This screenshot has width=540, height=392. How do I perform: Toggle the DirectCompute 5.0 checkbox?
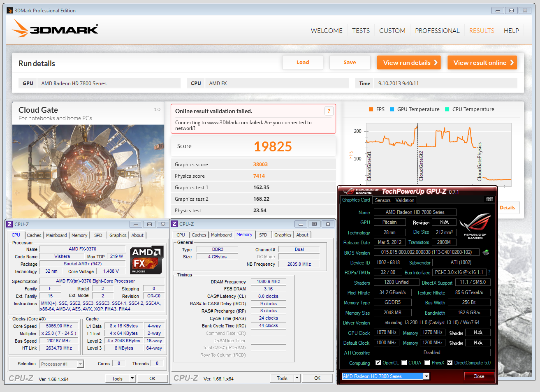click(x=450, y=363)
